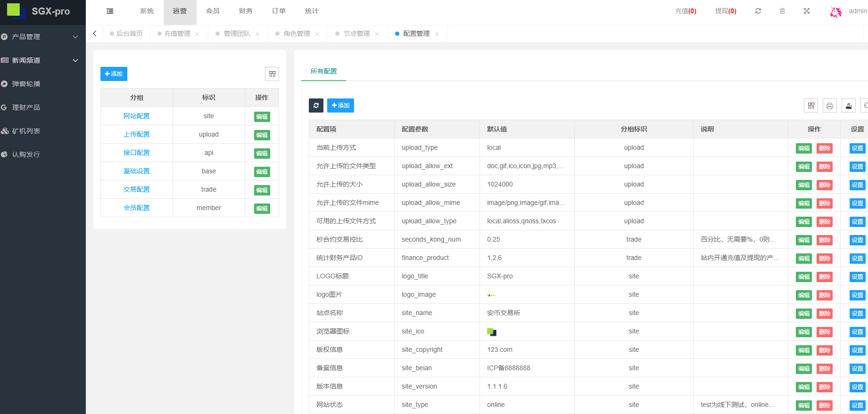Toggle fullscreen mode icon in header
The height and width of the screenshot is (414, 868).
(x=807, y=11)
